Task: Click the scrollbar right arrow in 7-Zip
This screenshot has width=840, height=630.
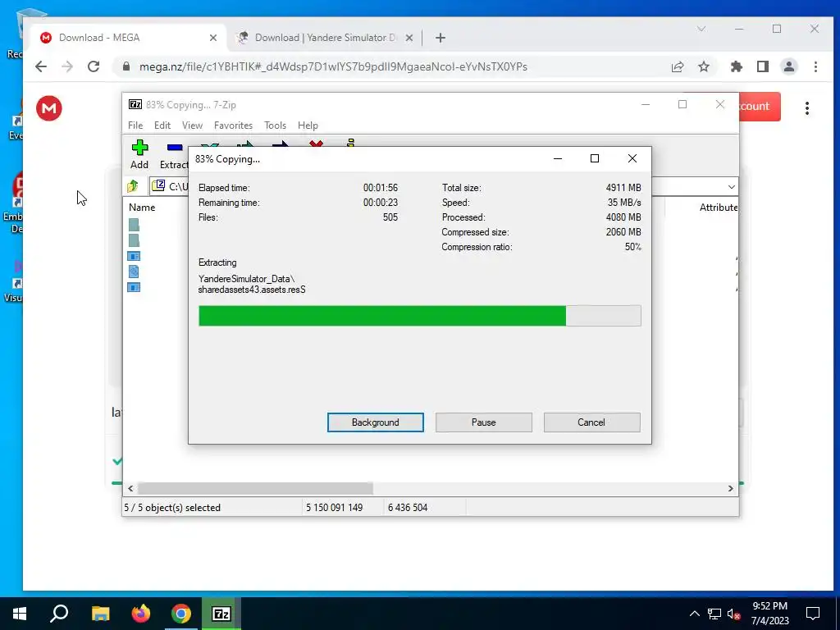Action: pyautogui.click(x=731, y=488)
